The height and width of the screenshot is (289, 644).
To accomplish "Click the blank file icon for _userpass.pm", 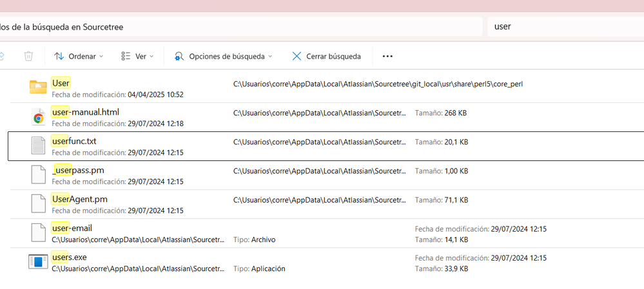I will click(x=39, y=174).
